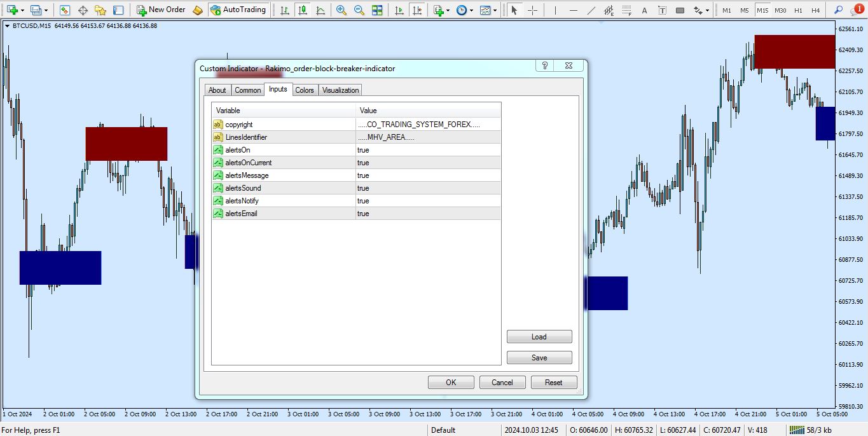The width and height of the screenshot is (868, 436).
Task: Open the Periods clock dropdown
Action: [x=471, y=10]
